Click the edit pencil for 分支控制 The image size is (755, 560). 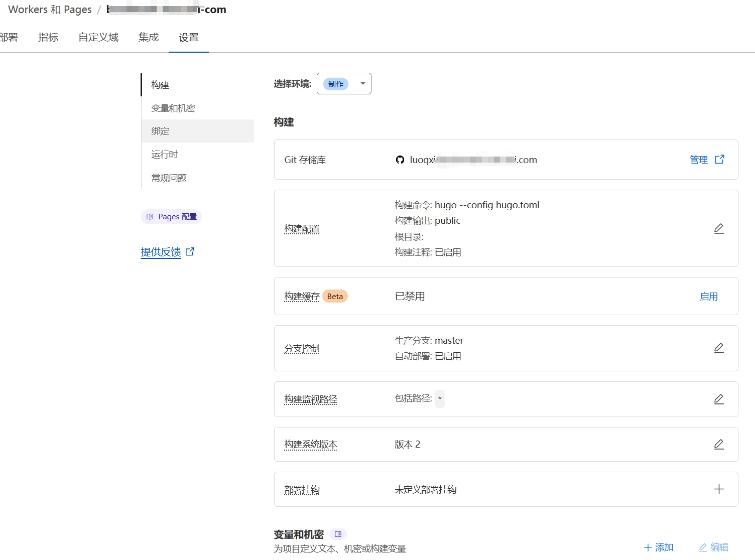pos(719,348)
